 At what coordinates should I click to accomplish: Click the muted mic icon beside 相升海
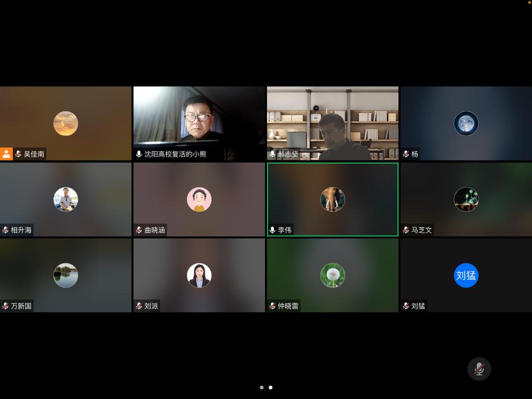click(5, 230)
